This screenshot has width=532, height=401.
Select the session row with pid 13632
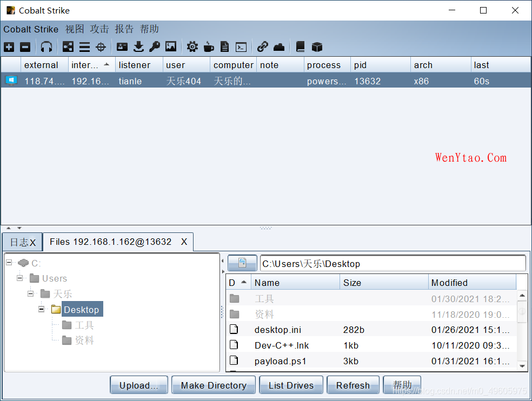[266, 81]
